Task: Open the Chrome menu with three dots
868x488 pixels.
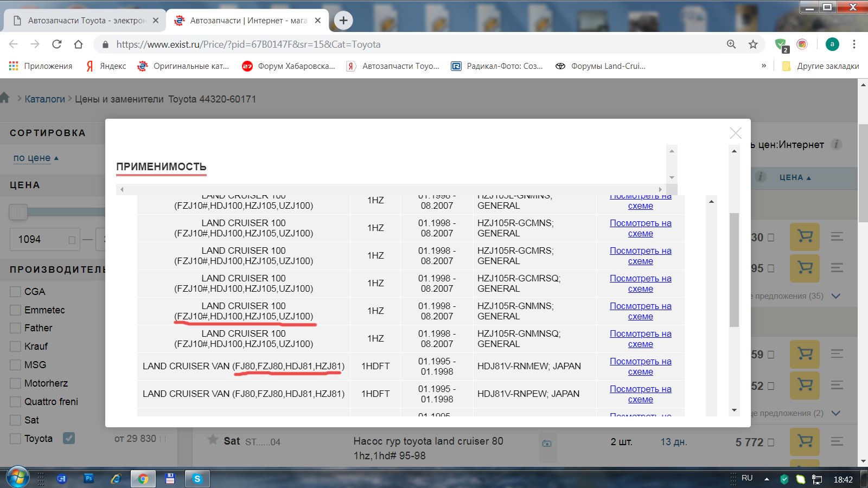Action: click(854, 44)
